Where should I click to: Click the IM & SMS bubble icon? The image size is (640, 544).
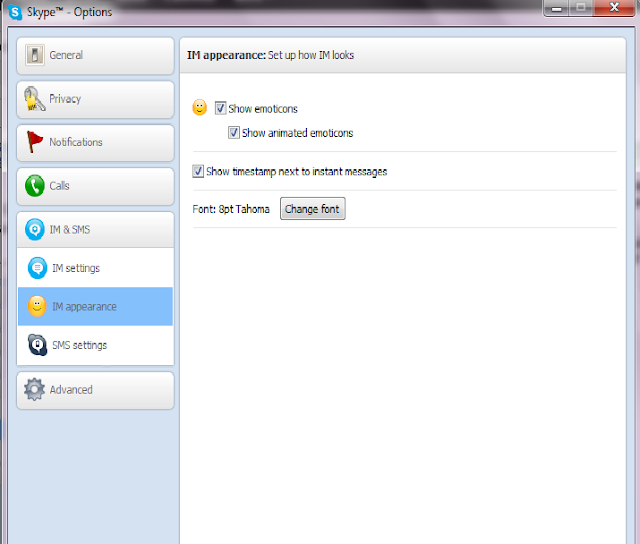point(35,229)
